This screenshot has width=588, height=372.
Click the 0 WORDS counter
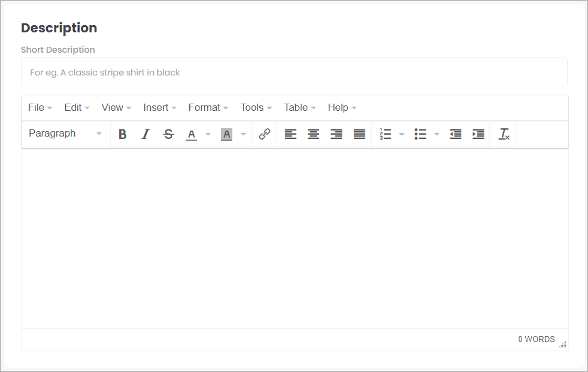tap(537, 340)
